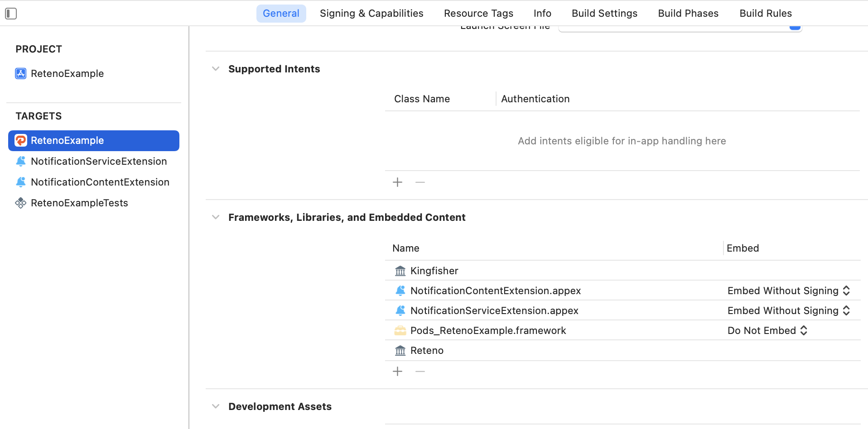Select the RetenoExample project entry
This screenshot has height=429, width=868.
pyautogui.click(x=94, y=73)
